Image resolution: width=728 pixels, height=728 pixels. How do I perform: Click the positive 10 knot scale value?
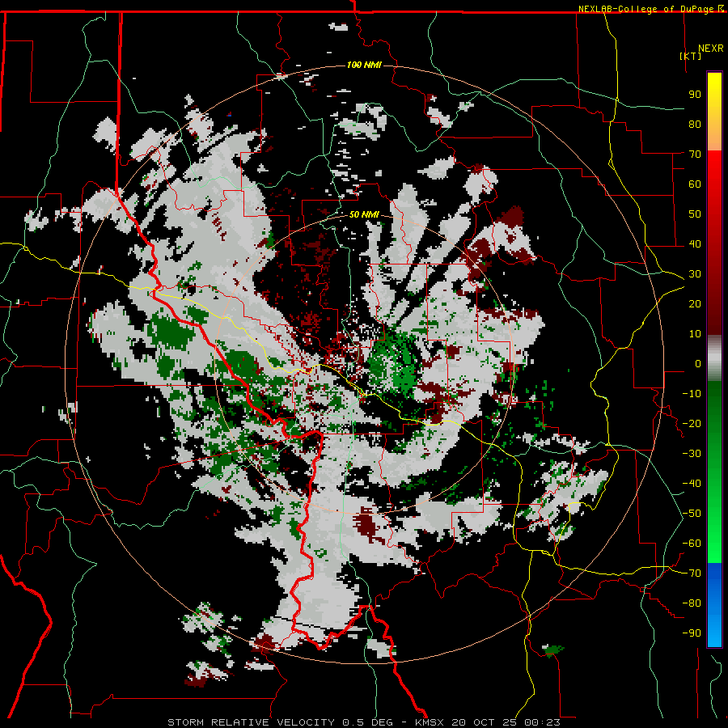(x=695, y=334)
